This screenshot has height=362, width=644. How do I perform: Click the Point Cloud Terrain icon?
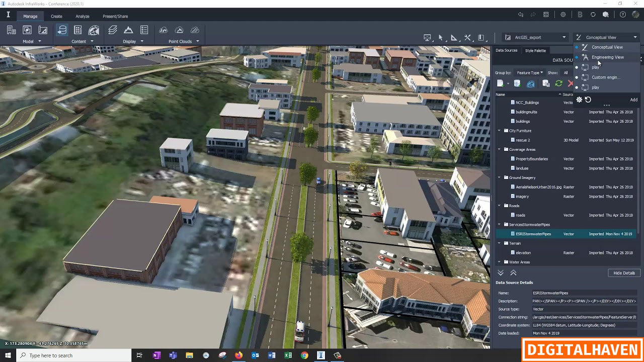(179, 30)
